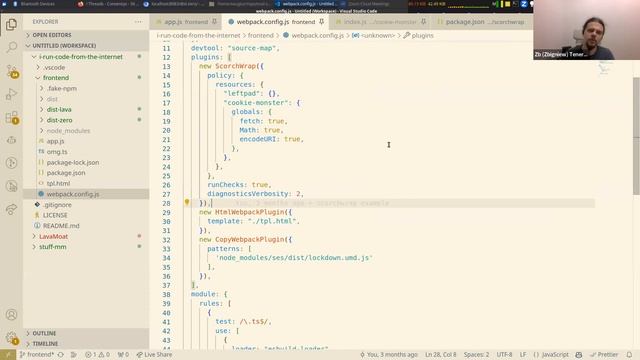Open notifications bell in status bar
The image size is (640, 360).
(629, 355)
